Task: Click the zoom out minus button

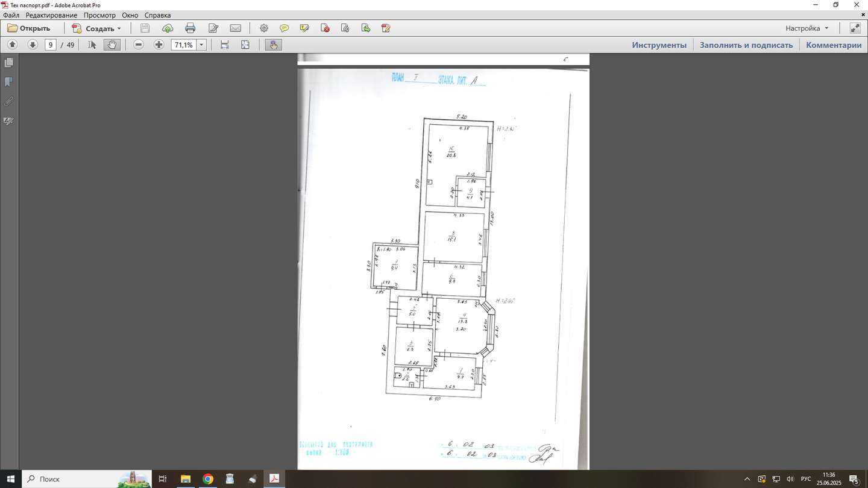Action: click(x=139, y=45)
